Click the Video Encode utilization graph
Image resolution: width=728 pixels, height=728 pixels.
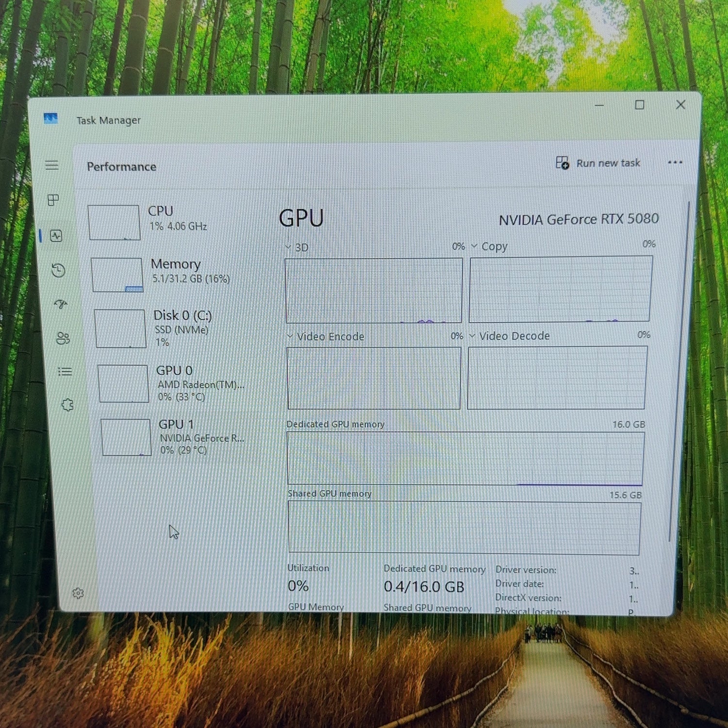coord(374,378)
